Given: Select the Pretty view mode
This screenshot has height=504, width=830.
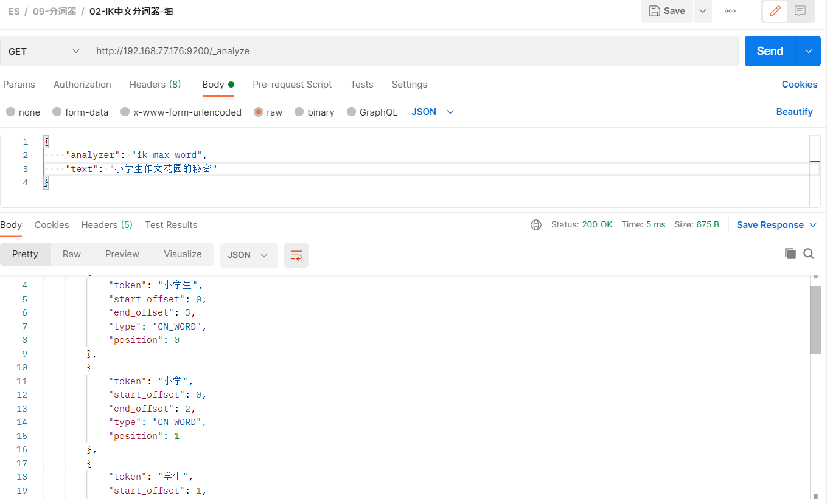Looking at the screenshot, I should coord(25,254).
